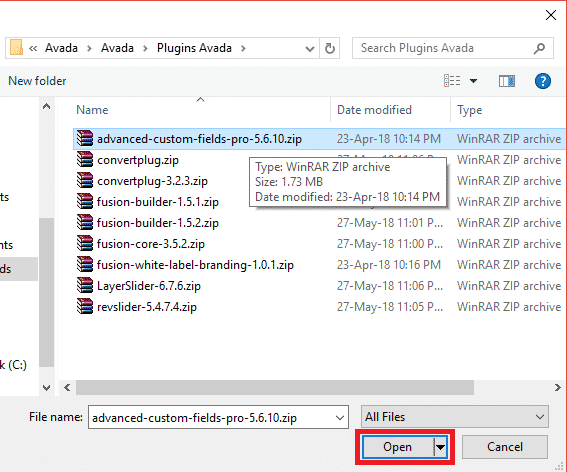567x472 pixels.
Task: Click the WinRAR icon of LayerSlider-6.7.6.zip
Action: click(x=85, y=285)
